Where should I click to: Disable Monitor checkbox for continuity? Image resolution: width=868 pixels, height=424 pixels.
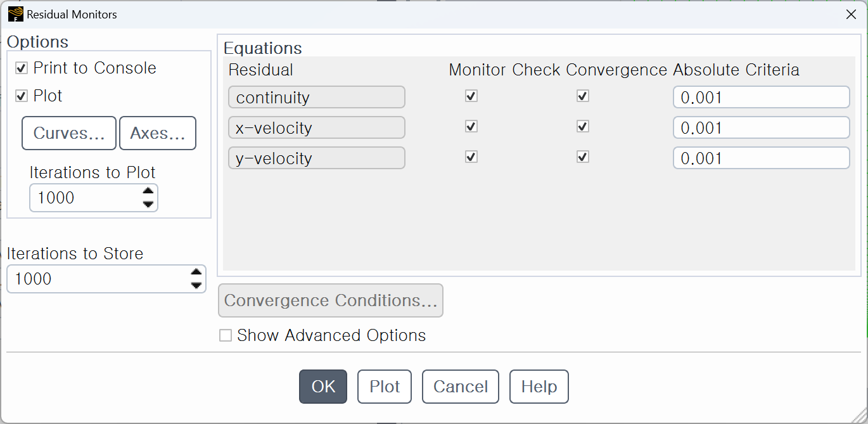coord(471,96)
